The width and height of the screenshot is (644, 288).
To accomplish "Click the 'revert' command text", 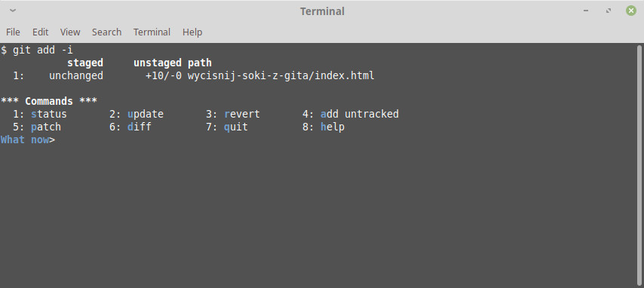I will coord(242,114).
